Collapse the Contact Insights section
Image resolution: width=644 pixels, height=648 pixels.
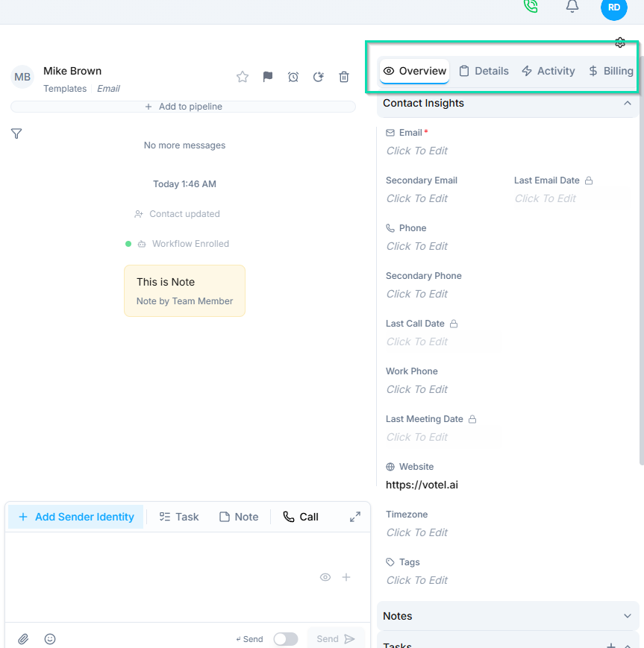[x=628, y=103]
